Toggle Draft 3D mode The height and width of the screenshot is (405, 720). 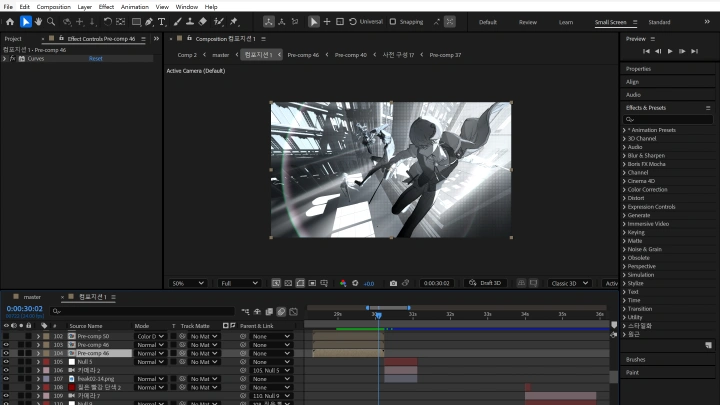(484, 283)
